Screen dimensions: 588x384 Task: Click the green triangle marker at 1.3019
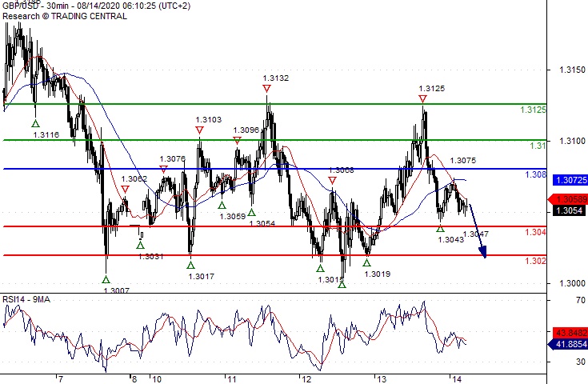[x=366, y=263]
